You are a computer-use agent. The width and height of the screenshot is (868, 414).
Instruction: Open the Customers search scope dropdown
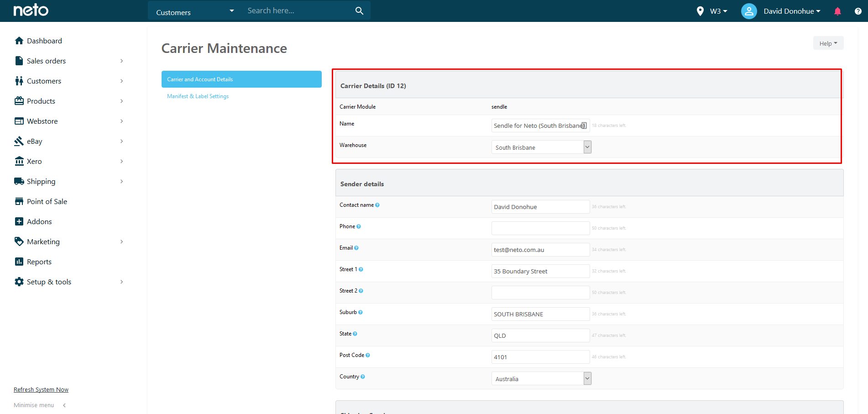[195, 10]
